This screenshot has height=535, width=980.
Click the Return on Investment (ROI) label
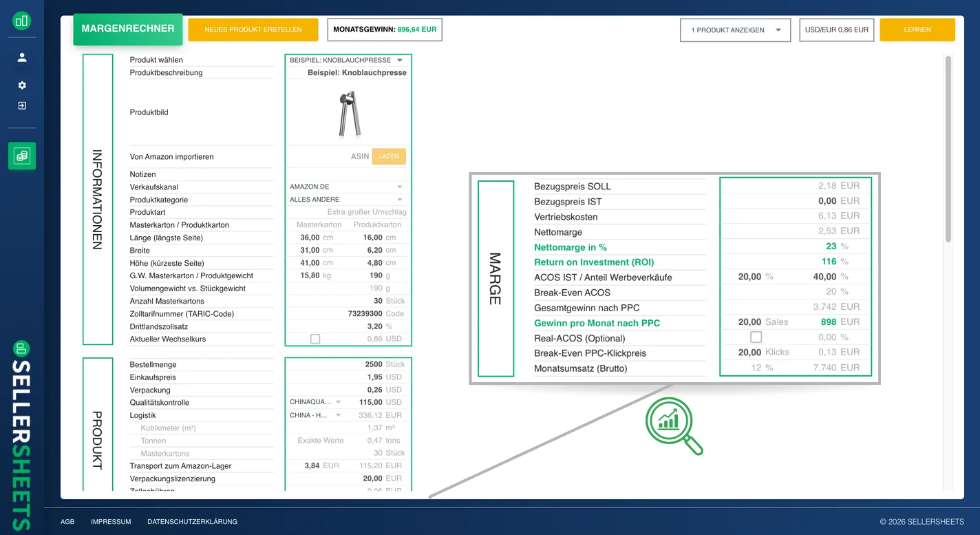pos(594,262)
